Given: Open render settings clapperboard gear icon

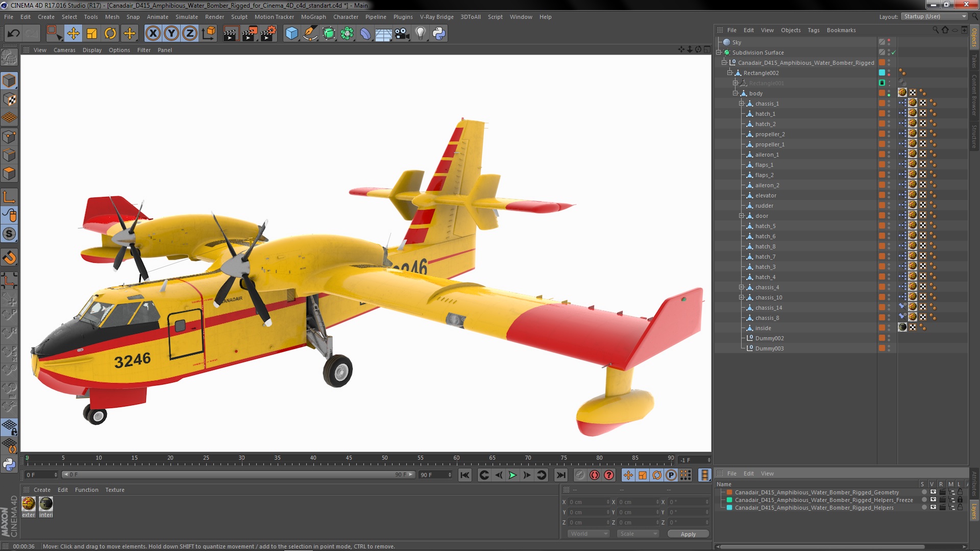Looking at the screenshot, I should (x=268, y=34).
